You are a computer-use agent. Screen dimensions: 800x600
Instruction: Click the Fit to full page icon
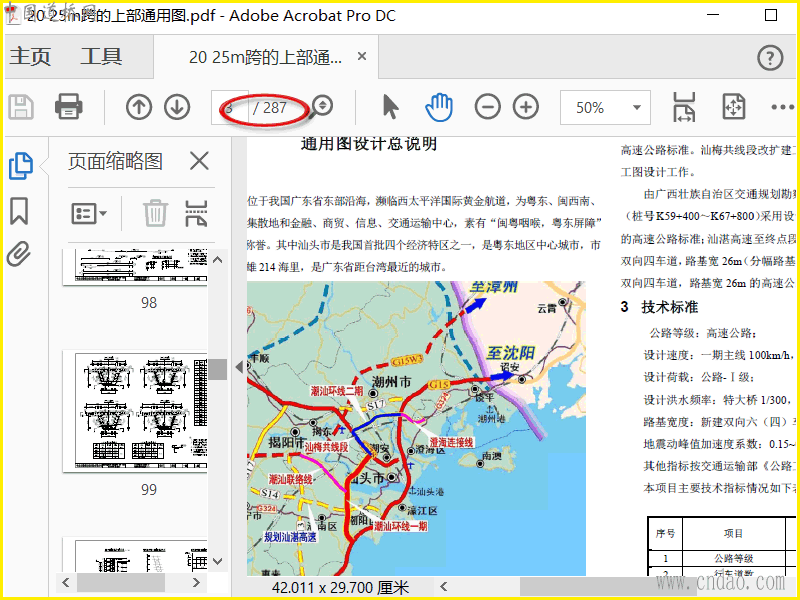(734, 107)
